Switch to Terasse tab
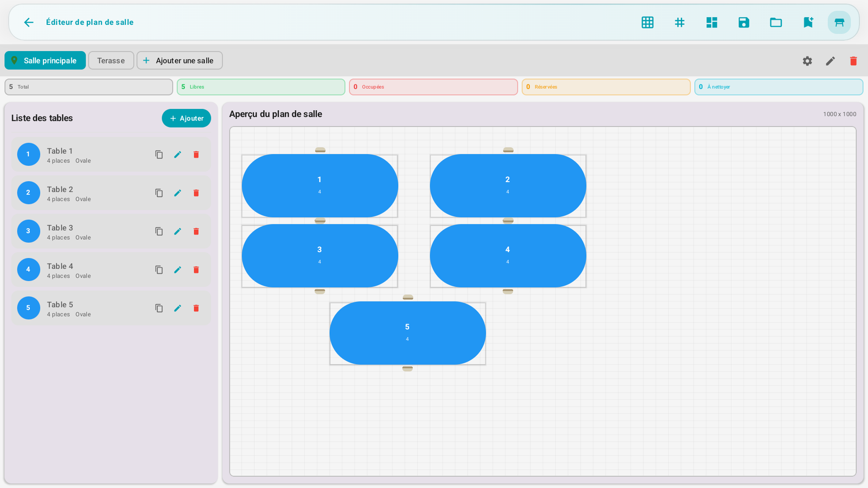The width and height of the screenshot is (868, 488). coord(111,60)
